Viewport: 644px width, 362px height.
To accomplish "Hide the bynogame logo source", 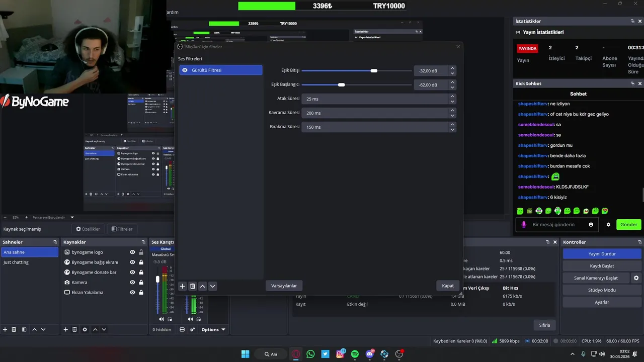I will click(132, 252).
